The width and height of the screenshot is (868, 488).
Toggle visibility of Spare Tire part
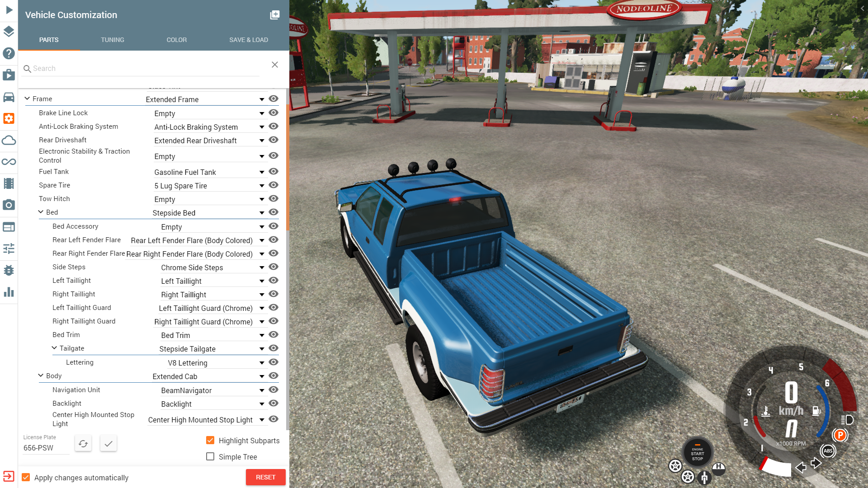(274, 185)
